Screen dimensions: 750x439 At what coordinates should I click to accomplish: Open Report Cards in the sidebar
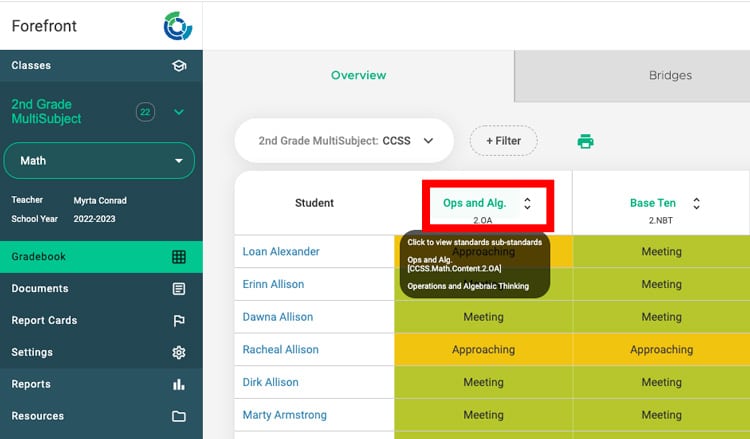pyautogui.click(x=101, y=320)
